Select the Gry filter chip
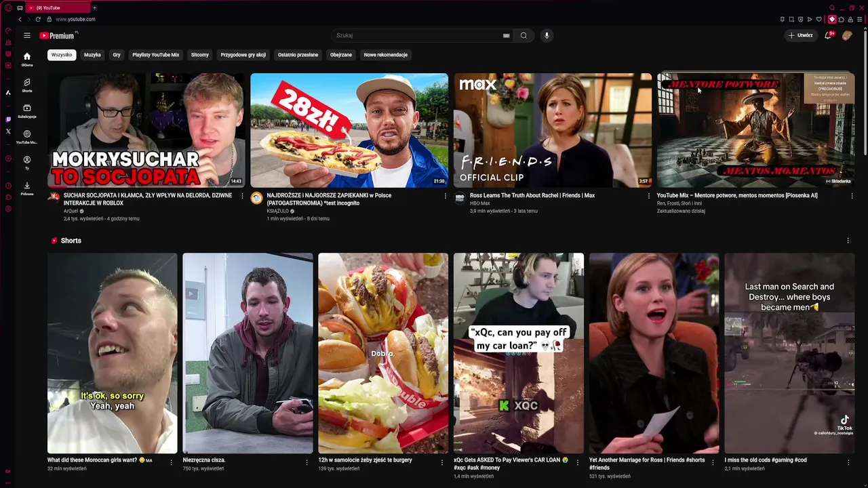The height and width of the screenshot is (488, 868). click(117, 55)
